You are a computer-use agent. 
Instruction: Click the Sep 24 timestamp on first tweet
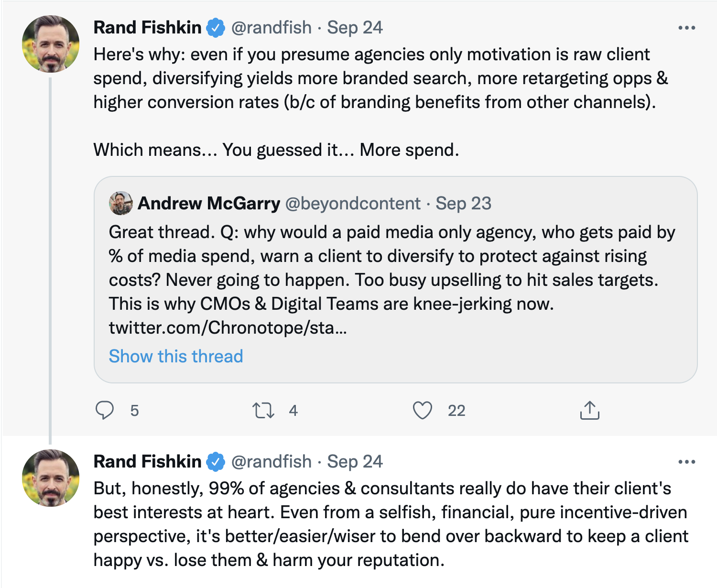[355, 28]
